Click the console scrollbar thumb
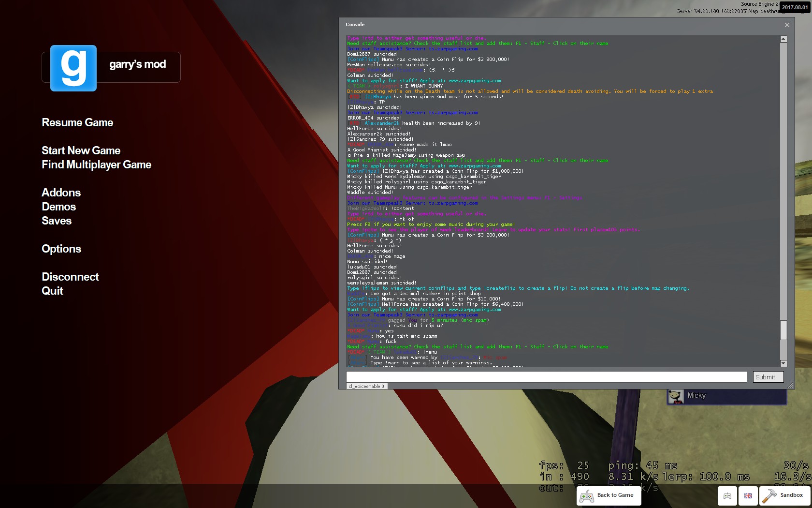This screenshot has width=812, height=508. click(x=783, y=330)
